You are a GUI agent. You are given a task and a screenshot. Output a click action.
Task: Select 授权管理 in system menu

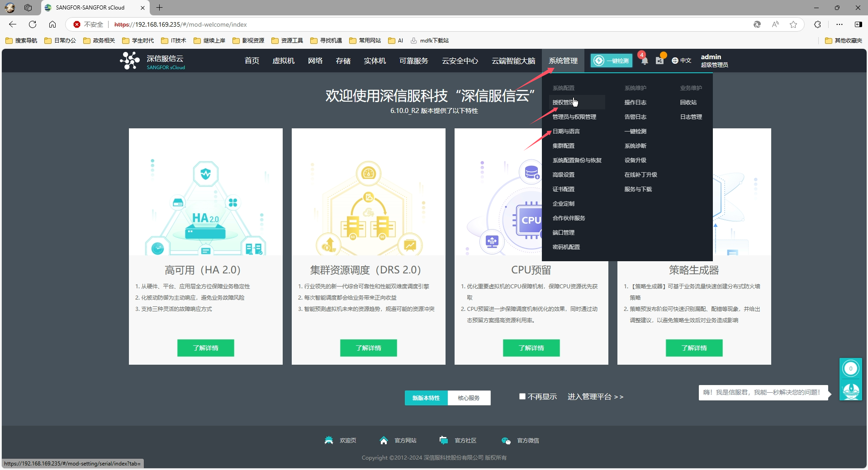click(x=577, y=102)
